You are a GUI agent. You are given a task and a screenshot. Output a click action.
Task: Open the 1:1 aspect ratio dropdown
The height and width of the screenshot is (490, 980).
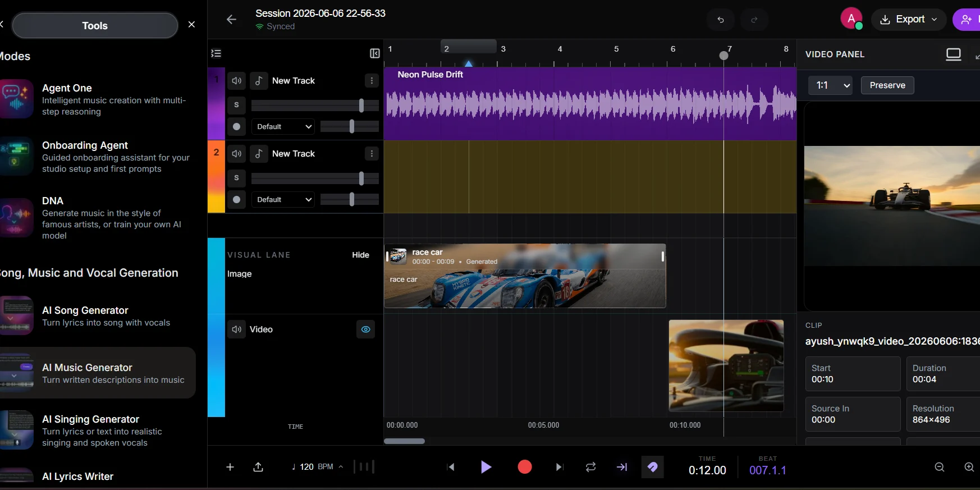pyautogui.click(x=830, y=85)
